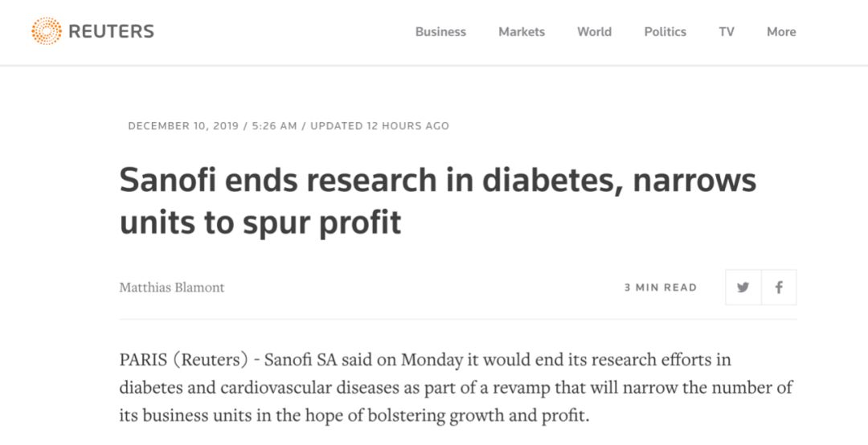The width and height of the screenshot is (868, 445).
Task: Click the 5:26 AM timestamp
Action: coord(275,126)
